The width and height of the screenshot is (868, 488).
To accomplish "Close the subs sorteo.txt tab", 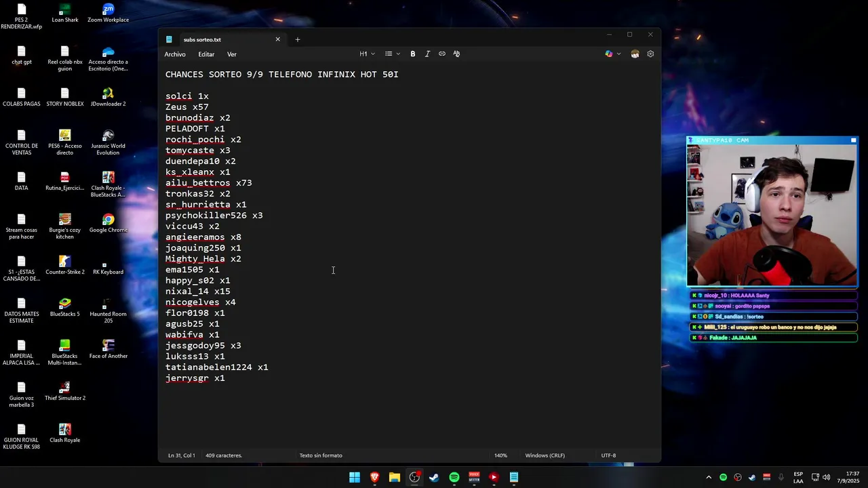I will click(x=277, y=39).
